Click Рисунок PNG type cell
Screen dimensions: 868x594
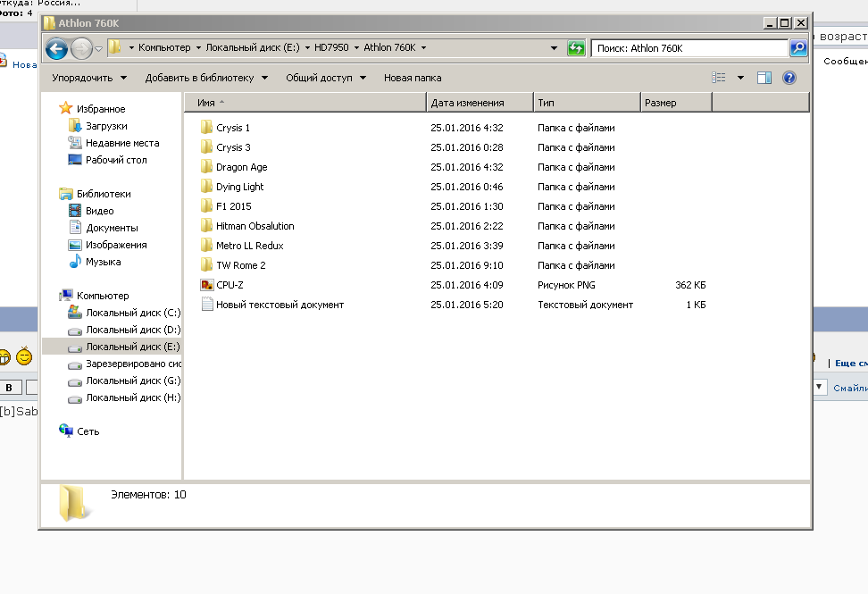pos(566,285)
